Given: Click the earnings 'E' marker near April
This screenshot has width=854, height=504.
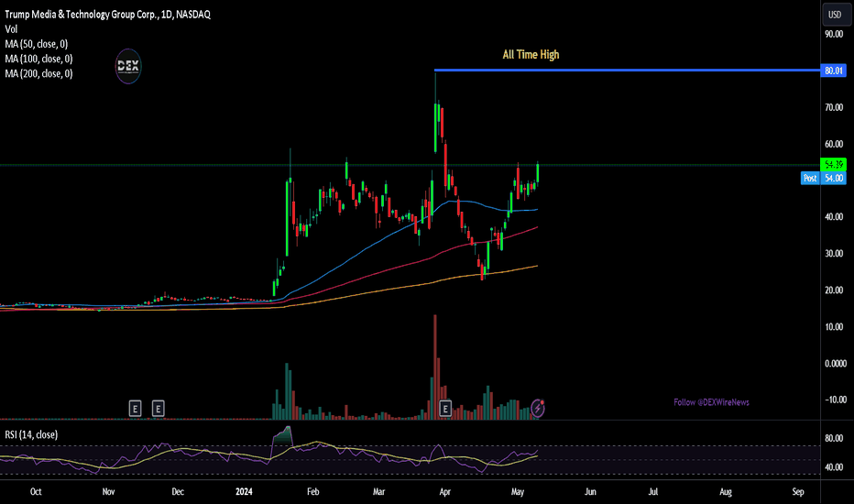Looking at the screenshot, I should tap(445, 408).
